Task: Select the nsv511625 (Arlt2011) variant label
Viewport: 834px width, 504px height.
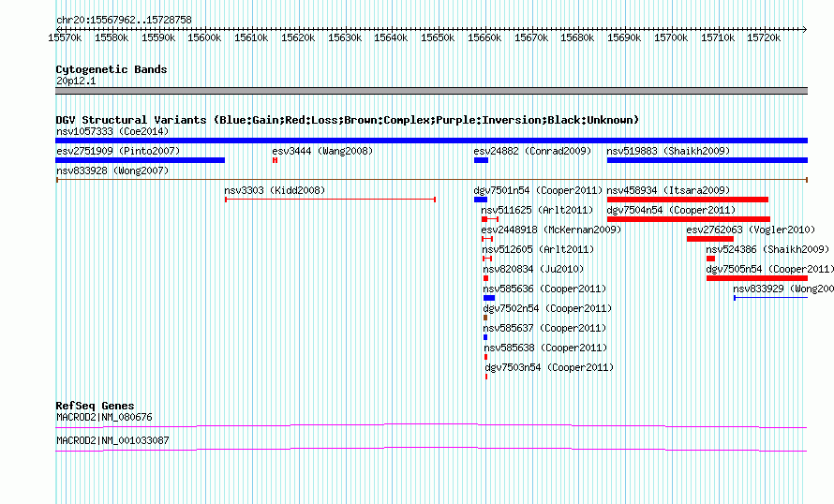Action: click(x=537, y=210)
